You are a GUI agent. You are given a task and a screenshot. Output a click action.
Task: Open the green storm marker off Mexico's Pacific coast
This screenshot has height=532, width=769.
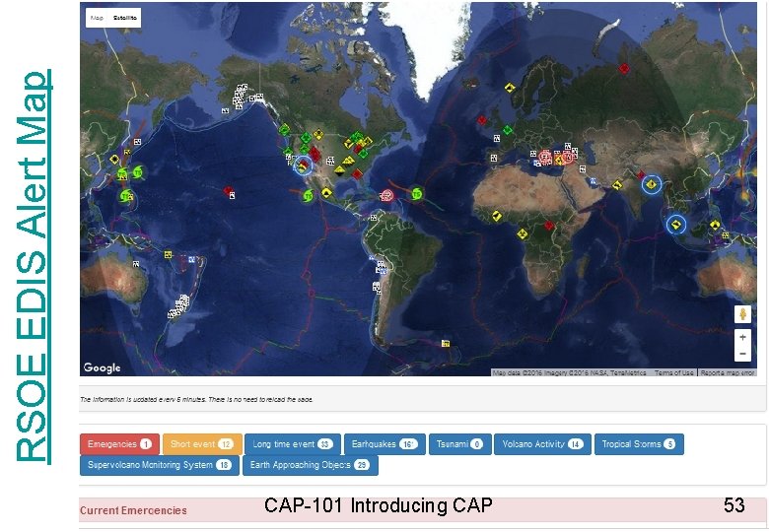(x=308, y=196)
